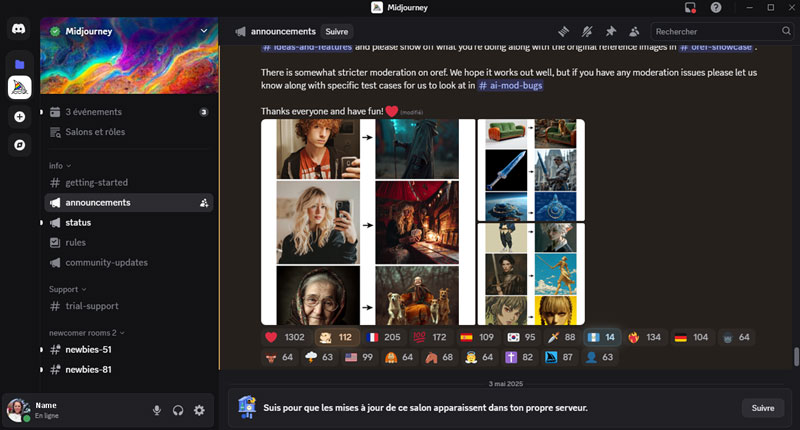Toggle the highlighted reaction showing 14
Image resolution: width=800 pixels, height=430 pixels.
click(602, 337)
